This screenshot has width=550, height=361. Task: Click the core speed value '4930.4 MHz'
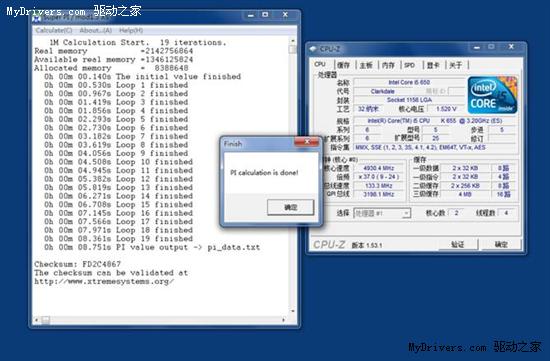pyautogui.click(x=379, y=168)
